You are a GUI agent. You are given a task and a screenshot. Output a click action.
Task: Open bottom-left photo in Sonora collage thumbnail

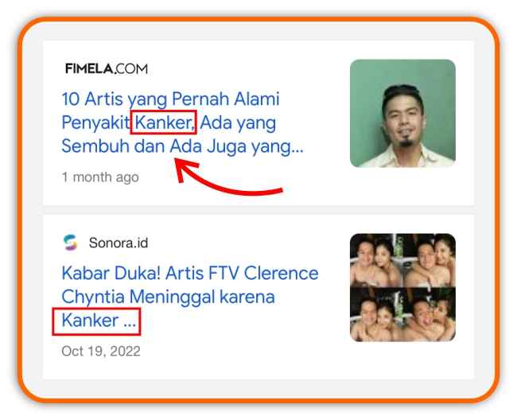click(375, 314)
